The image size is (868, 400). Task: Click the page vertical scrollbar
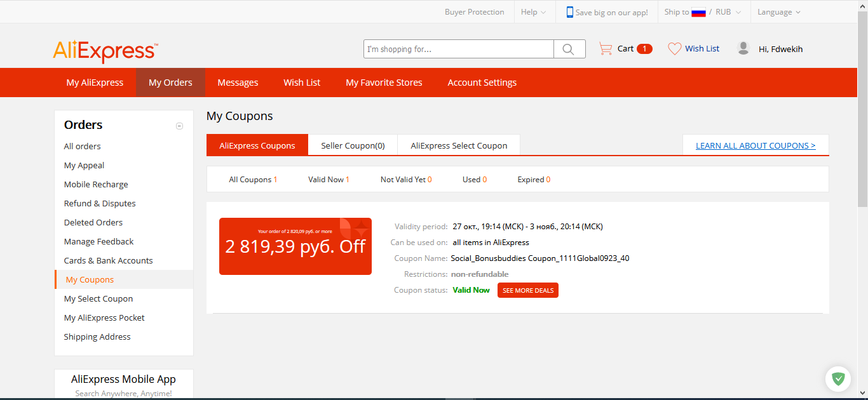tap(862, 109)
